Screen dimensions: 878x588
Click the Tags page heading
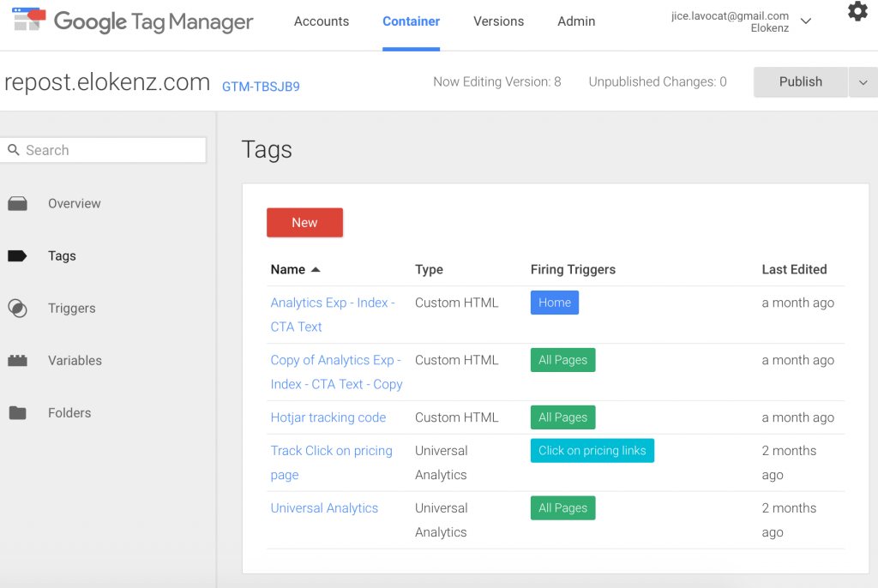267,150
